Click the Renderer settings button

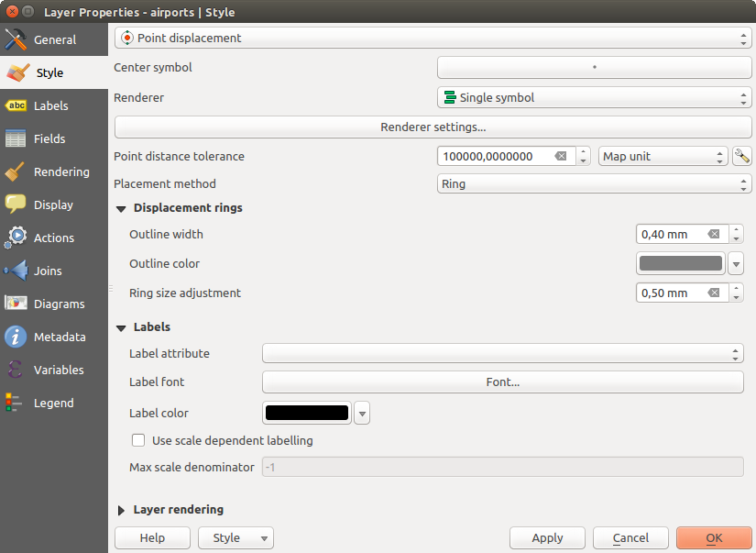pos(433,127)
